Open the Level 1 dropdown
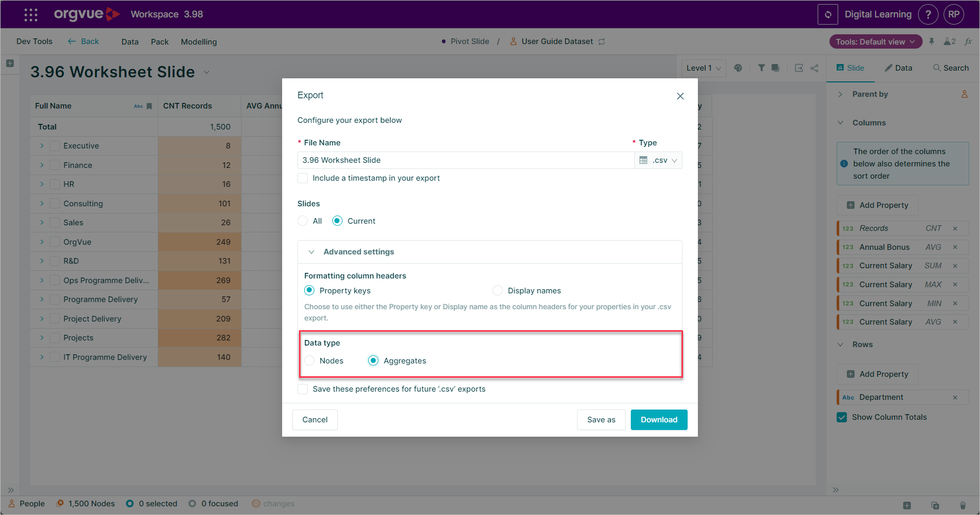 tap(704, 68)
